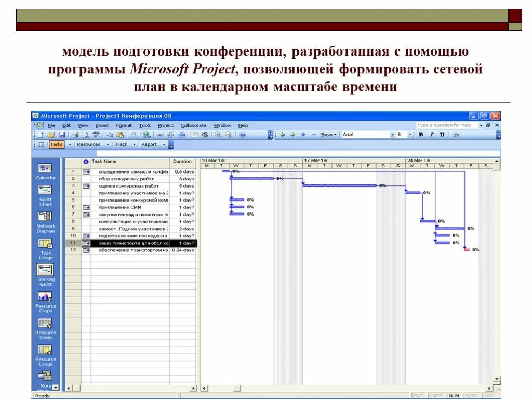Select row 11 header in task table
The image size is (532, 399).
tap(73, 243)
